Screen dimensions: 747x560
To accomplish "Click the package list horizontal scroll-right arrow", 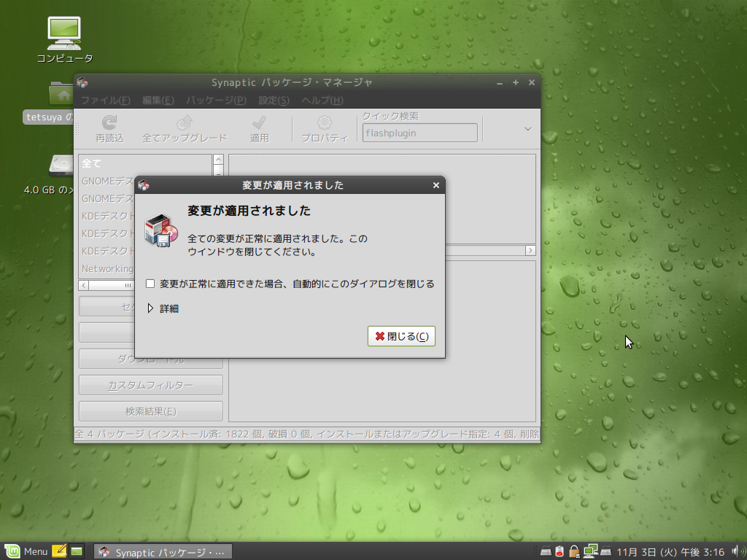I will point(530,251).
